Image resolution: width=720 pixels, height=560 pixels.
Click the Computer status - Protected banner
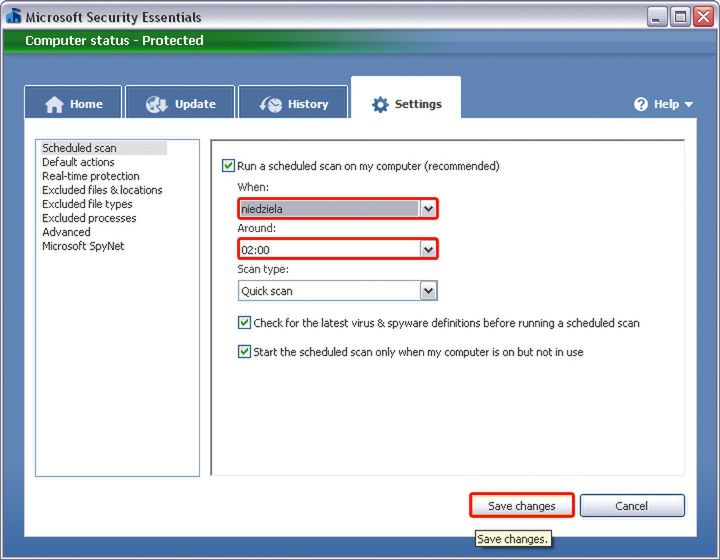coord(360,40)
